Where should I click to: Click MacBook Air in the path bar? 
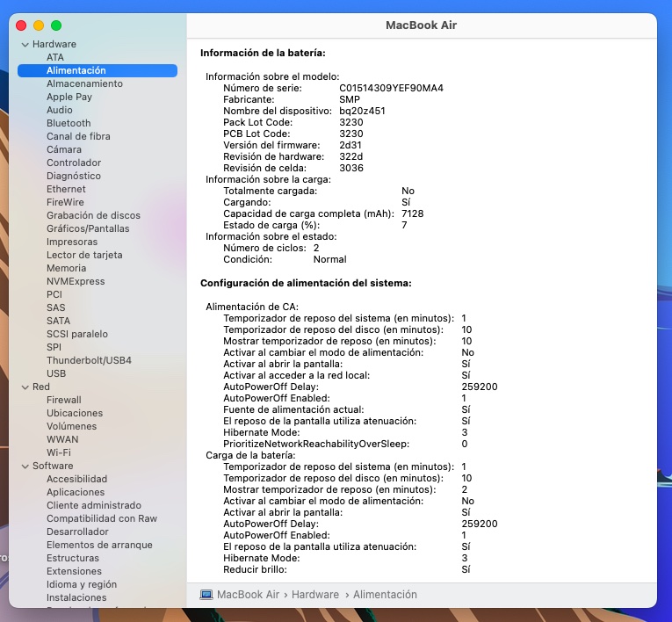coord(247,595)
